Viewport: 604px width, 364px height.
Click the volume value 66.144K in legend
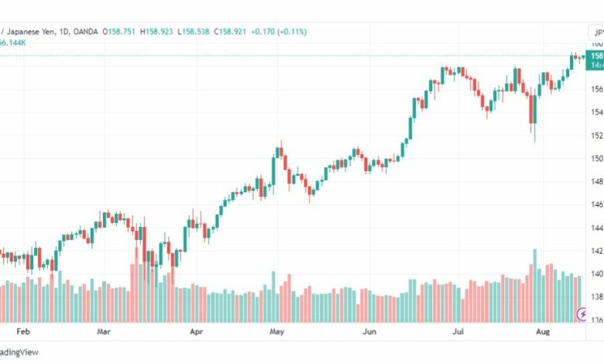click(x=12, y=43)
